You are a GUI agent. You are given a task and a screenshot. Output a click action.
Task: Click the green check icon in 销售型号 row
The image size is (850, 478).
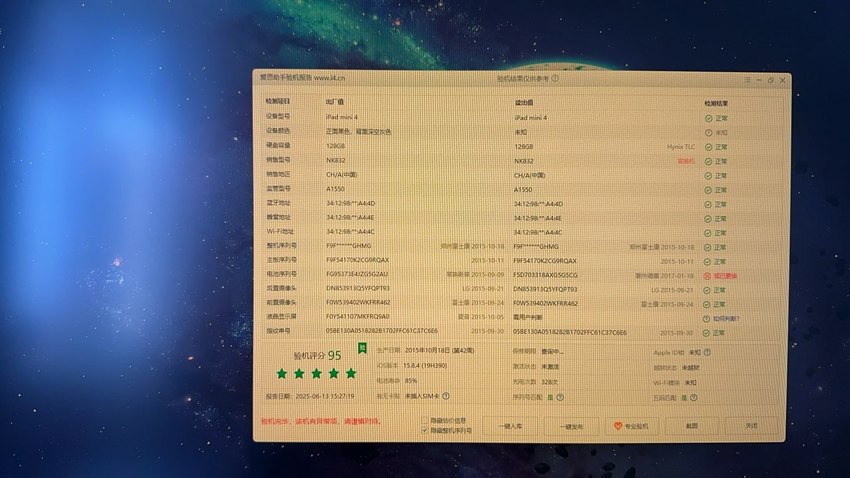click(709, 162)
